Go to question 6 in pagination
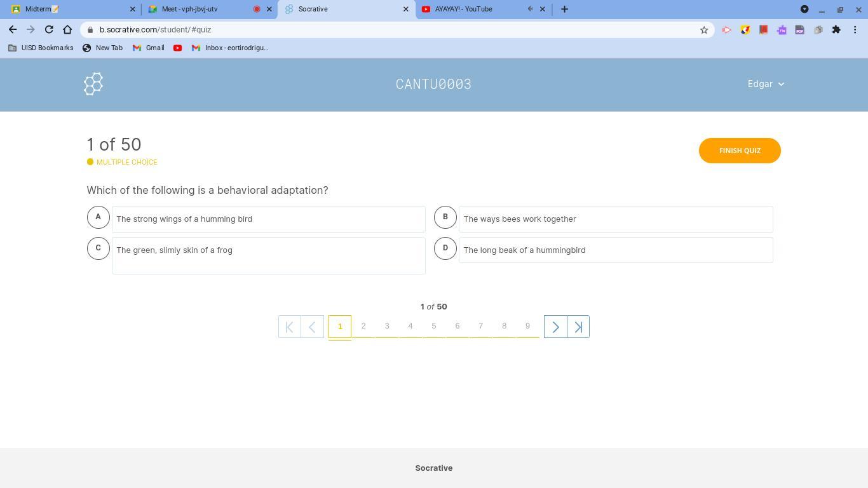The width and height of the screenshot is (868, 488). [458, 327]
